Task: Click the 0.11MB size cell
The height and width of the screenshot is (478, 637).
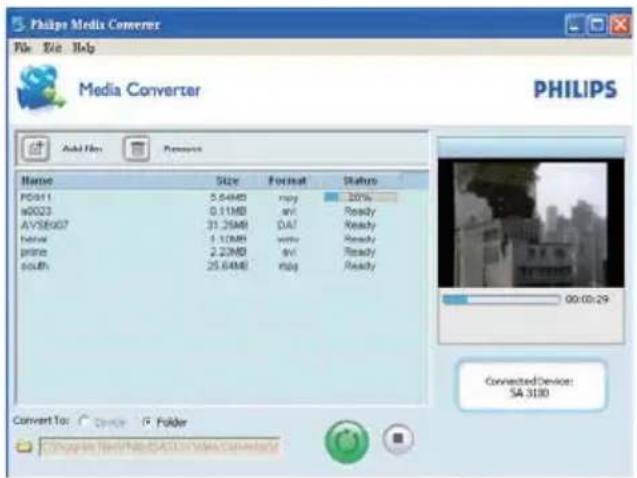Action: (228, 211)
